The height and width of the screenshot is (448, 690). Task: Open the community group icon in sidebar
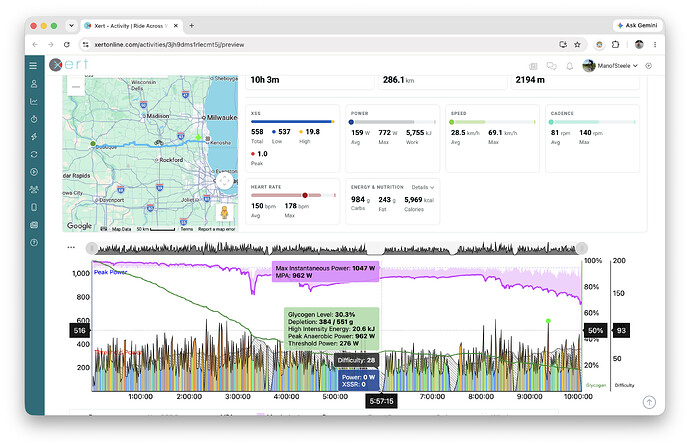[34, 190]
